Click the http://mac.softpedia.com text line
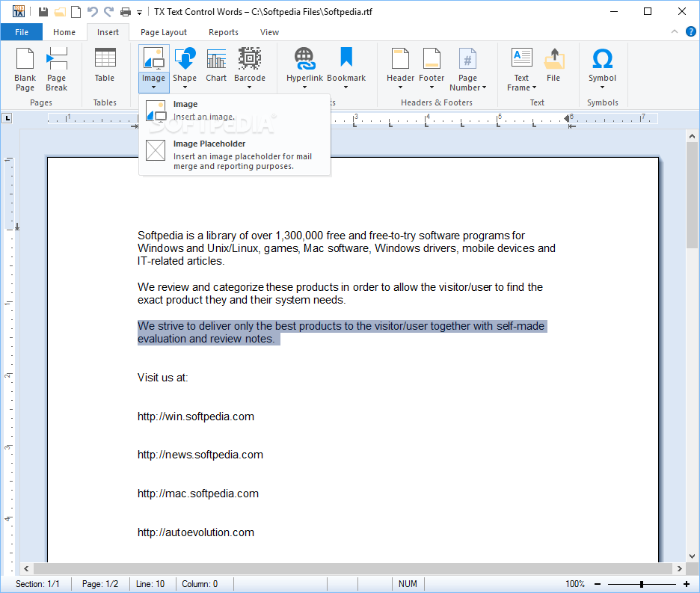The width and height of the screenshot is (700, 593). [198, 494]
